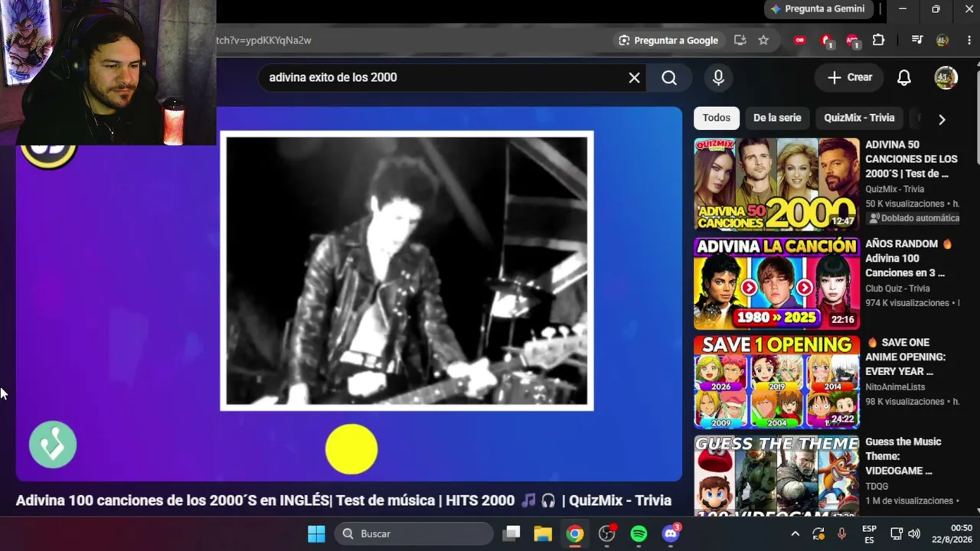Open the 'ADIVINA LA CANCIÓN 1980-2025' thumbnail
Image resolution: width=980 pixels, height=551 pixels.
point(776,283)
